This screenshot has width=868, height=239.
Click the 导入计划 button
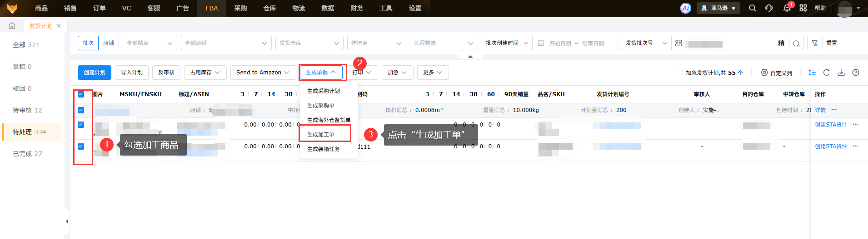pos(132,73)
